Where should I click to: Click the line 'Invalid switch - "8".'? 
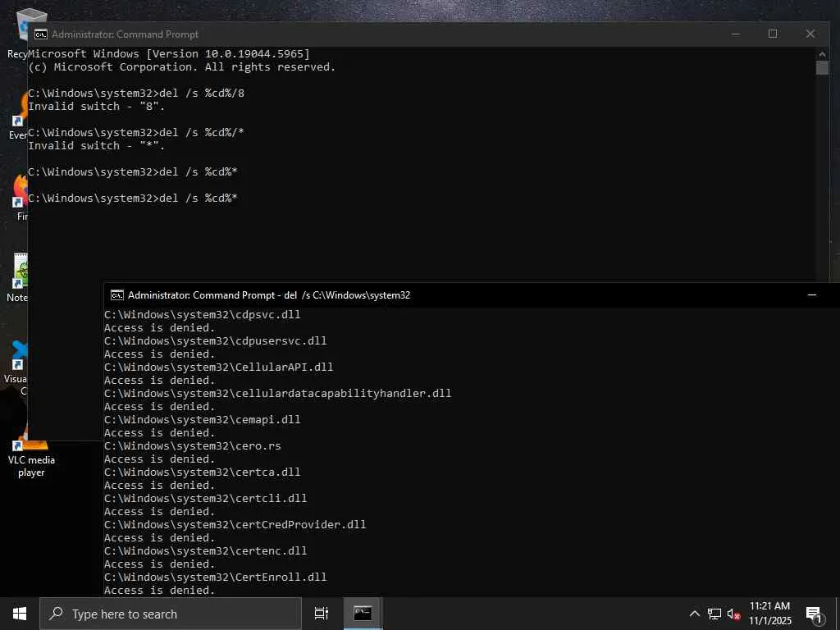(x=97, y=106)
